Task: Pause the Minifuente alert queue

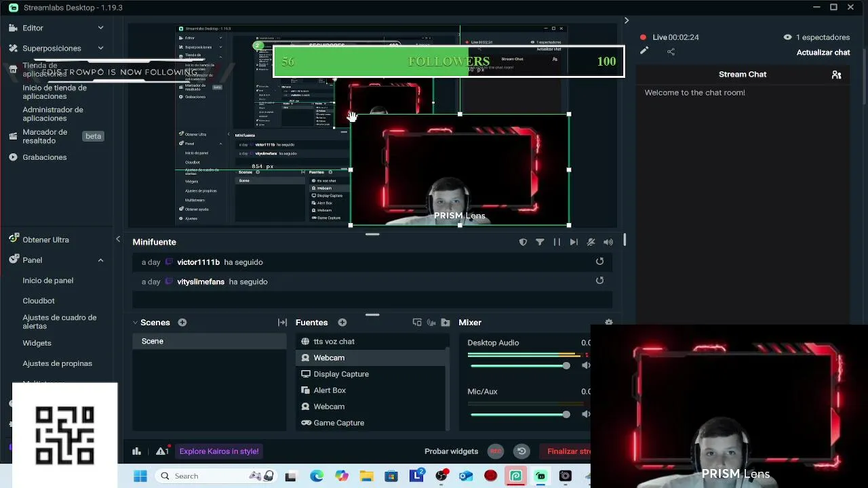Action: (557, 242)
